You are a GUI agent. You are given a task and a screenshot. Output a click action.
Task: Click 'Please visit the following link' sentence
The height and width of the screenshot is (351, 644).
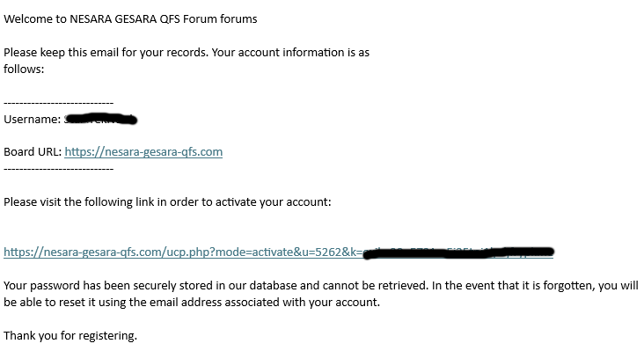pos(167,202)
